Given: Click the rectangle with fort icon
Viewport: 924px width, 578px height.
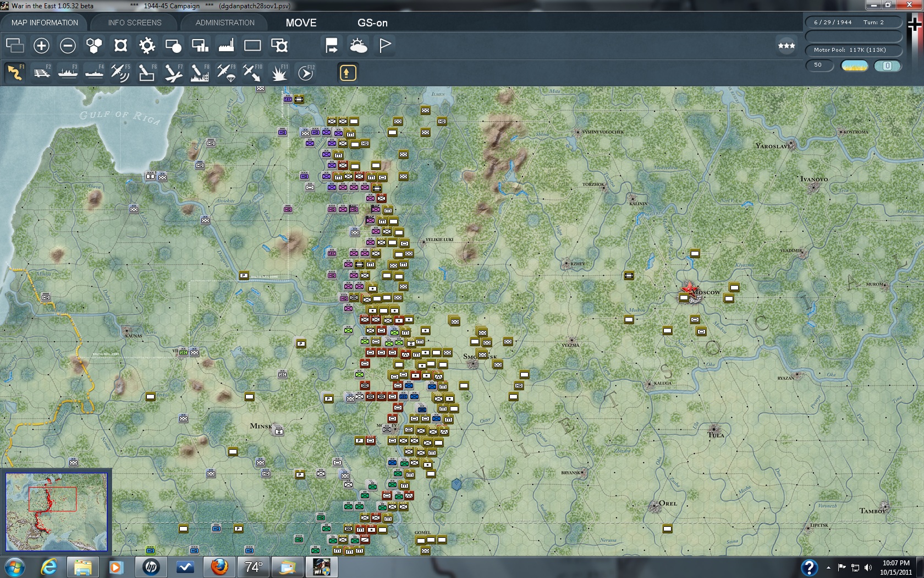Looking at the screenshot, I should [x=279, y=45].
